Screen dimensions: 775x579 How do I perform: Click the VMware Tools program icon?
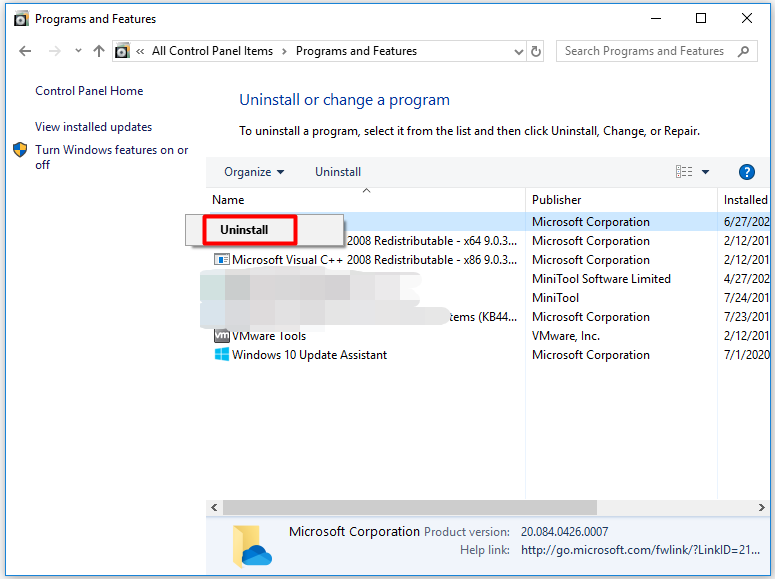[222, 336]
